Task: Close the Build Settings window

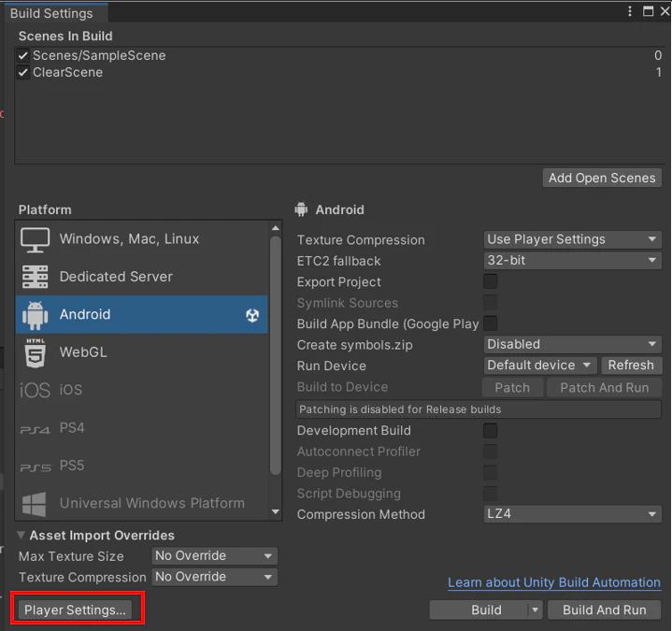Action: click(x=665, y=11)
